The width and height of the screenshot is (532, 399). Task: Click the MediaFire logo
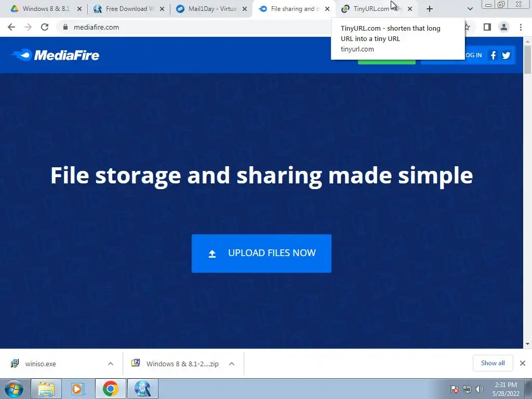tap(55, 55)
